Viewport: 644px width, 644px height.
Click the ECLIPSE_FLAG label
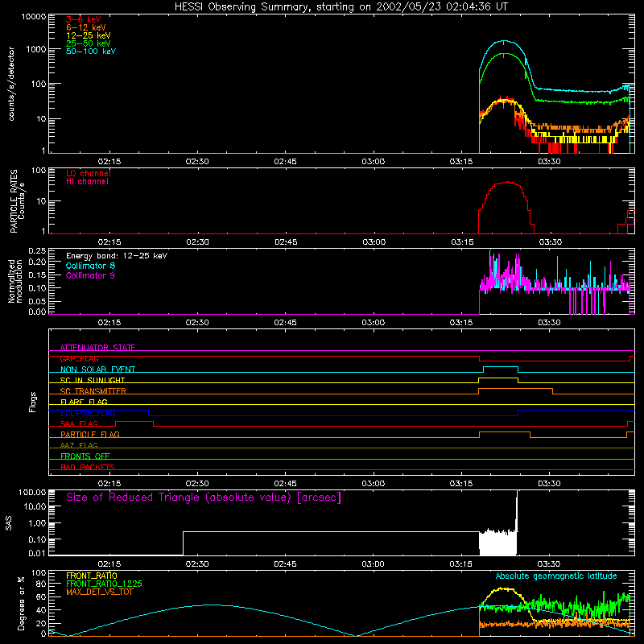pyautogui.click(x=88, y=413)
